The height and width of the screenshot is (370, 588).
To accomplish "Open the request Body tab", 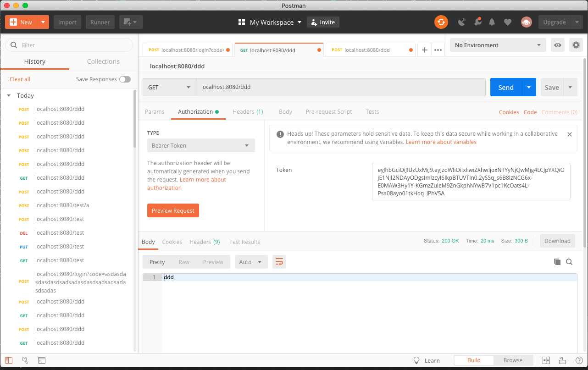I will coord(285,111).
